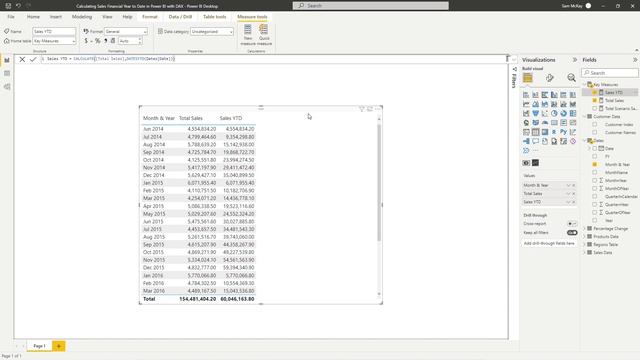
Task: Open Month & Year value well dropdown arrow
Action: point(568,185)
